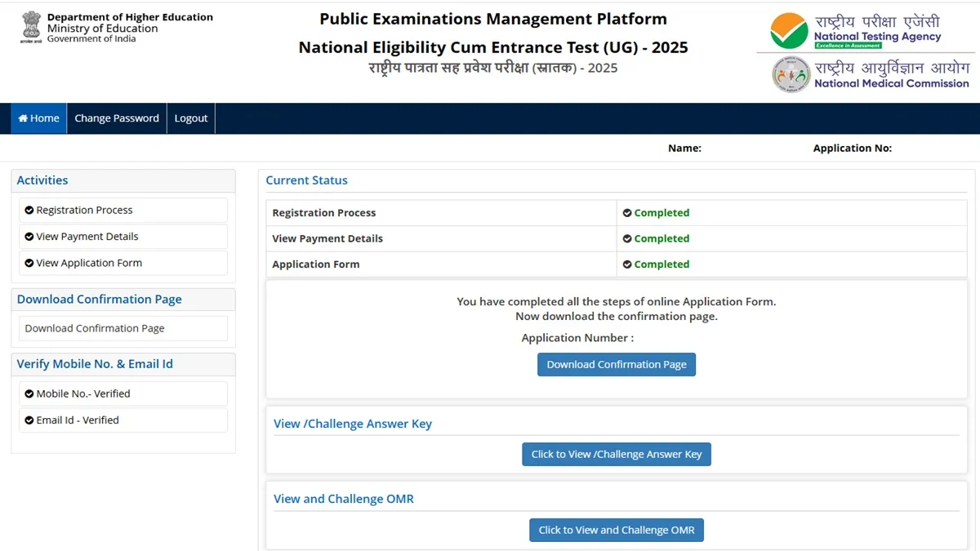Click the National Testing Agency logo
The height and width of the screenshot is (551, 980).
tap(789, 31)
